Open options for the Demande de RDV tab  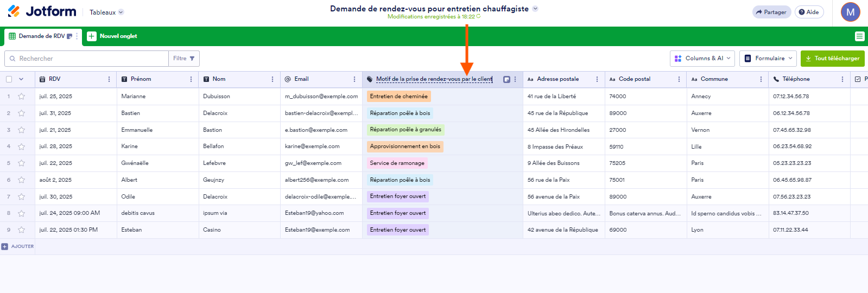tap(77, 36)
